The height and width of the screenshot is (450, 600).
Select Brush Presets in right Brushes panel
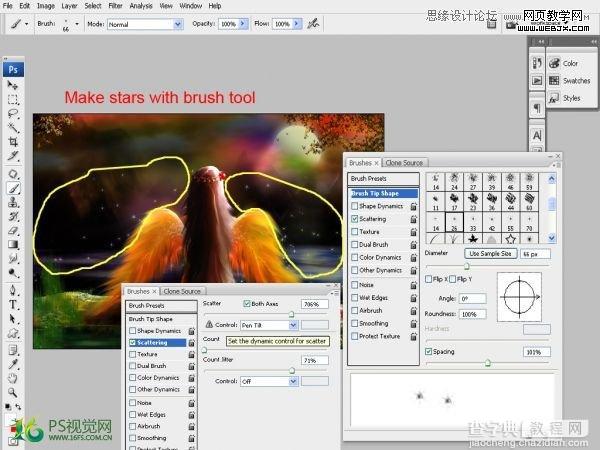coord(383,178)
